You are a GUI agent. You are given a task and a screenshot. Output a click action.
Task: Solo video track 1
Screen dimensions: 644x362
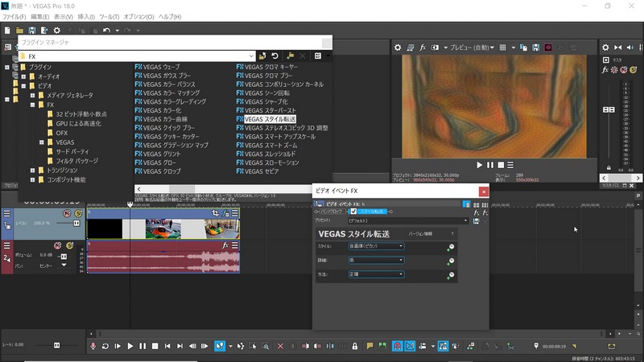pos(78,213)
